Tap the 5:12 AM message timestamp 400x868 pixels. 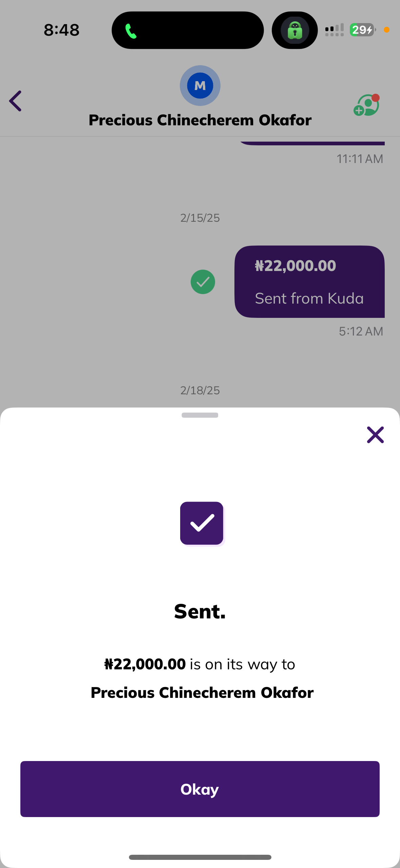point(361,331)
